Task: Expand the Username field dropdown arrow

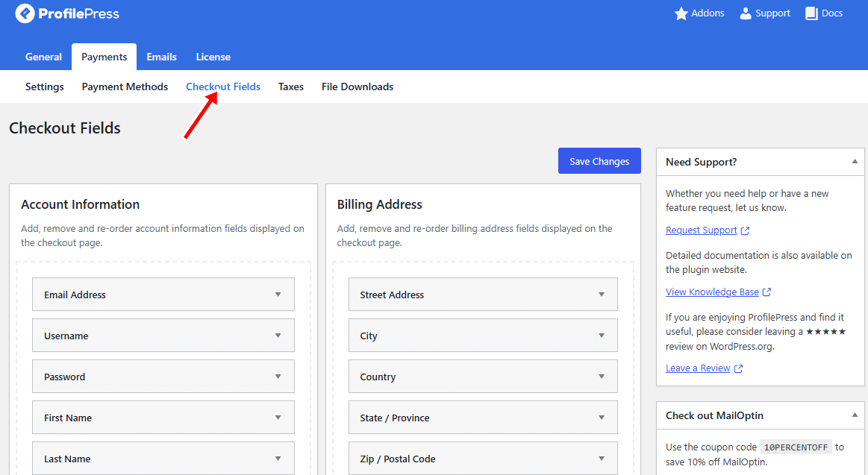Action: [x=278, y=336]
